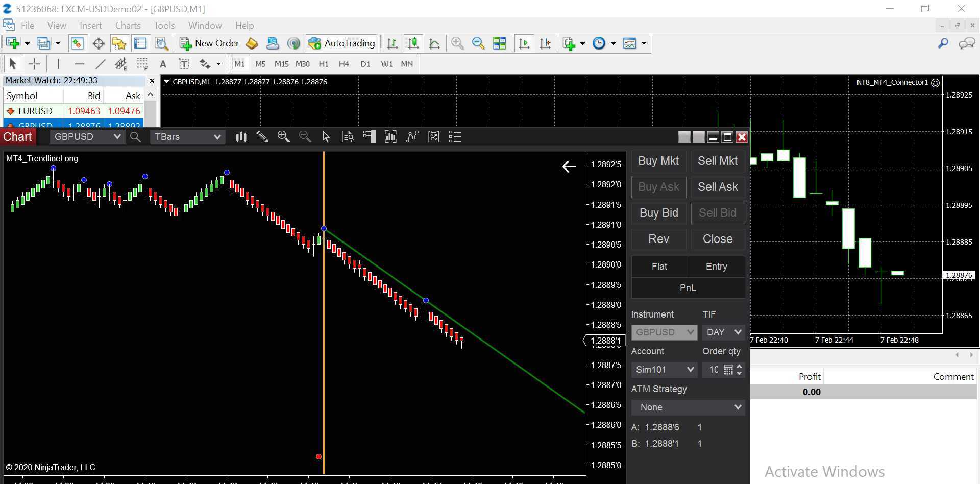
Task: Toggle the AutoTrading button
Action: (x=342, y=43)
